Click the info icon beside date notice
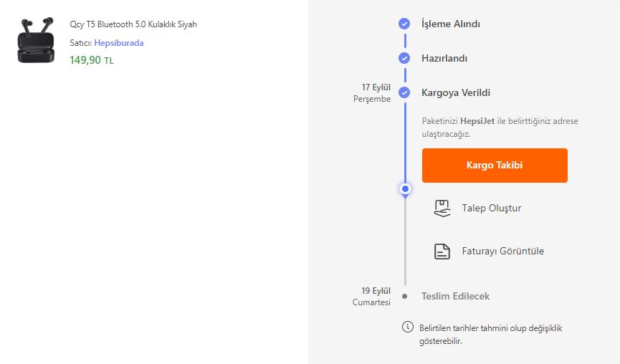620x364 pixels. click(x=408, y=327)
